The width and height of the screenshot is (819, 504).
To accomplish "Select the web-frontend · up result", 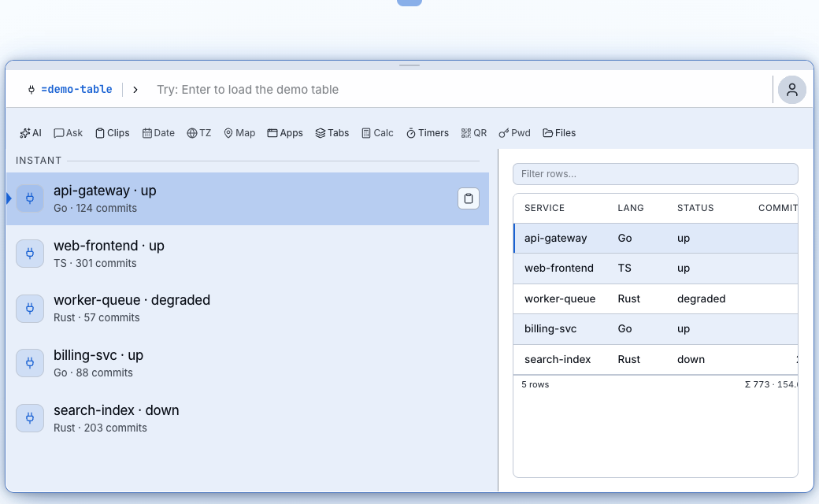I will coord(247,254).
